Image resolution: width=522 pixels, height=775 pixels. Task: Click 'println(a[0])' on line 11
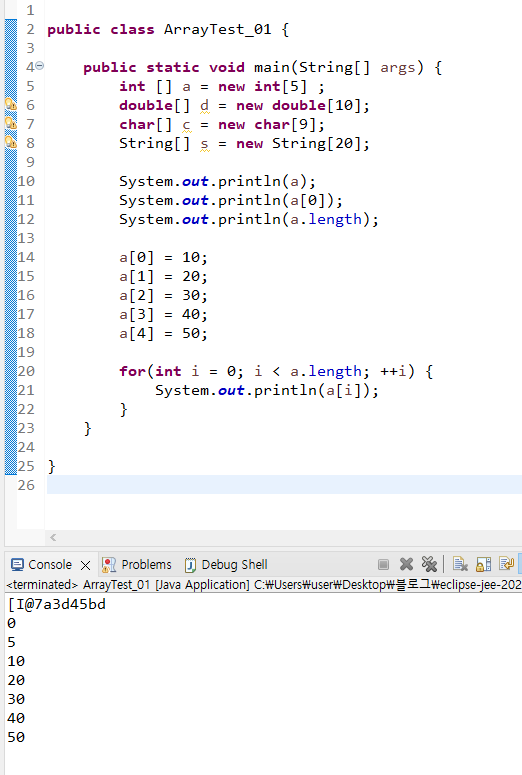pos(276,200)
